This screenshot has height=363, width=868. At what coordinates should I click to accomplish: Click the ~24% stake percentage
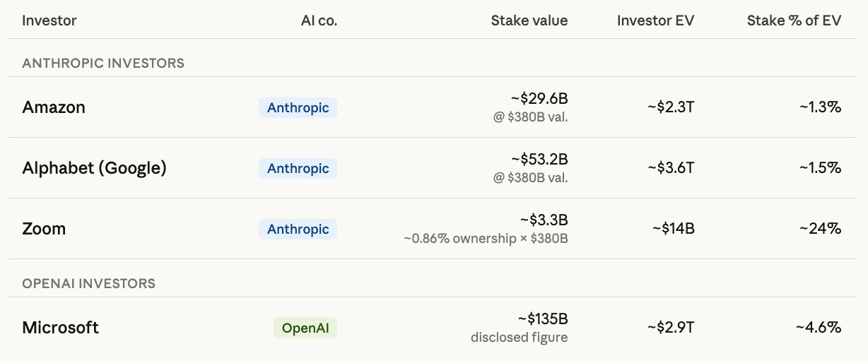tap(820, 229)
